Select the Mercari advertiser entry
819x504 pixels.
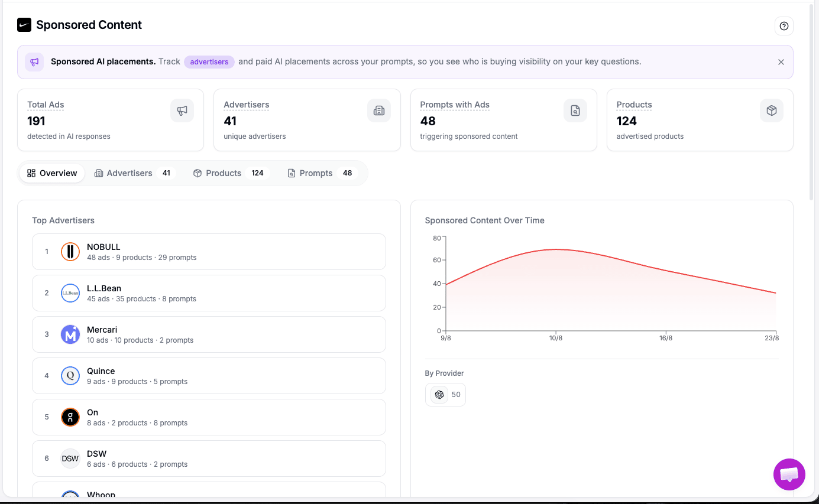209,334
